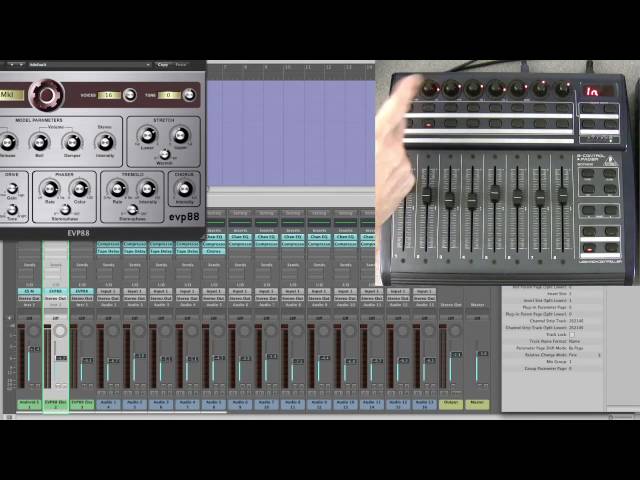This screenshot has width=640, height=480.
Task: Click the pan knob on Inst 1 channel
Action: 34,331
